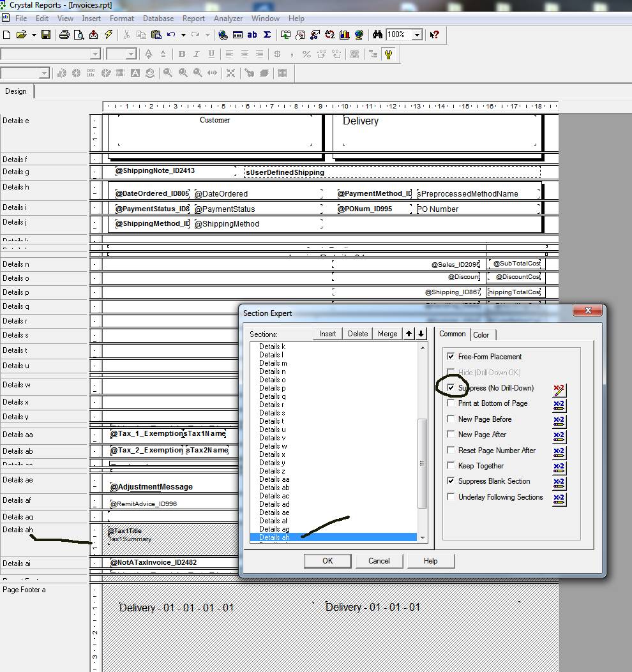Open the Suppress formula editor button
Image resolution: width=632 pixels, height=672 pixels.
pos(559,389)
